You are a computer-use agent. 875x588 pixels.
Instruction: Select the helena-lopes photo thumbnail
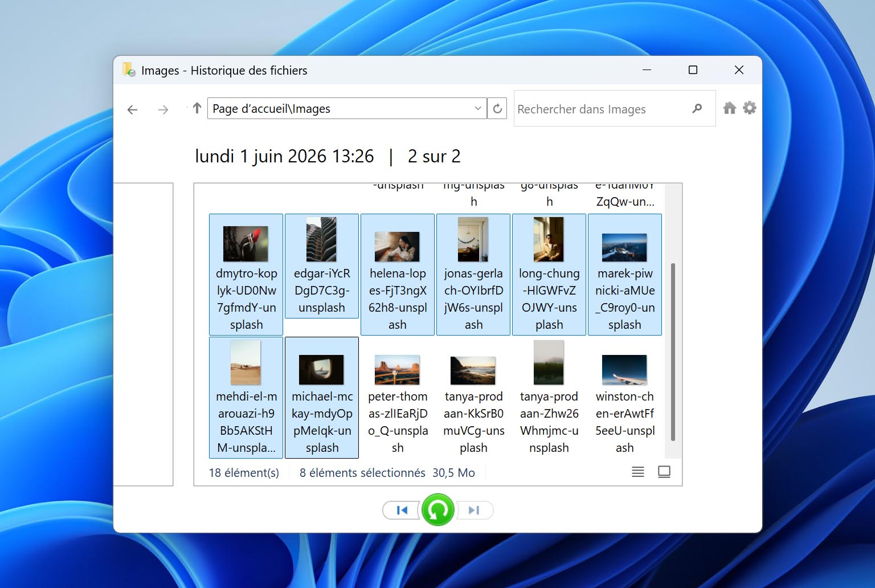pos(397,247)
